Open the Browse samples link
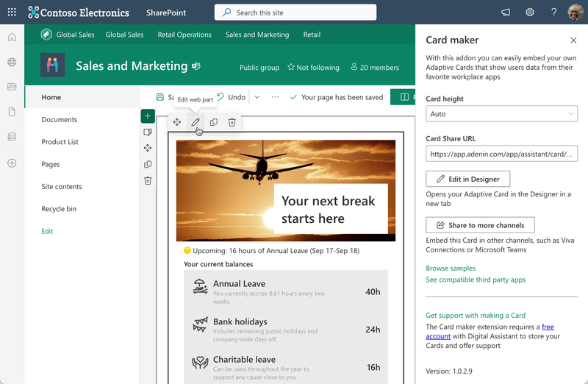The height and width of the screenshot is (384, 588). 451,269
